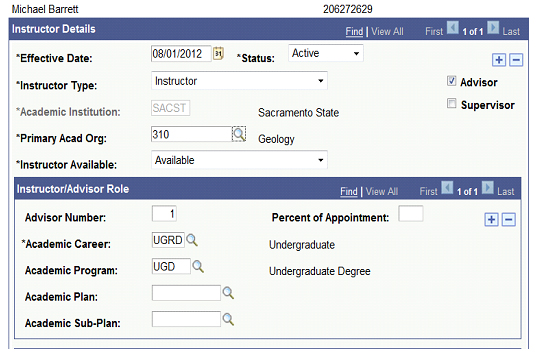
Task: Show next row in Instructor/Advisor Role
Action: coord(488,188)
